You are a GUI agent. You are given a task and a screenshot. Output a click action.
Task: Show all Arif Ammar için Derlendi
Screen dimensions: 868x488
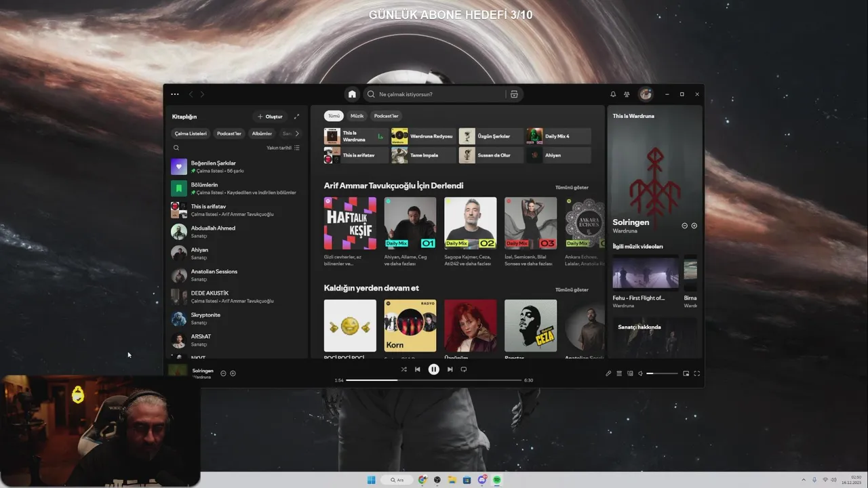(x=572, y=187)
